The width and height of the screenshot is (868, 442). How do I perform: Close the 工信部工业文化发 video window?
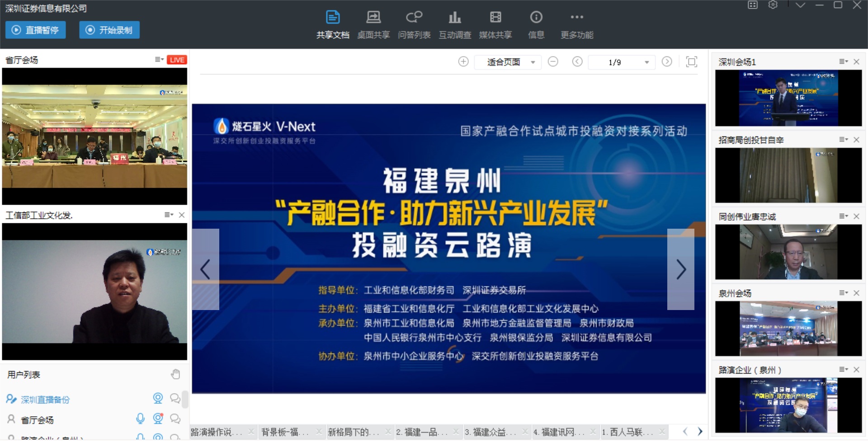point(182,215)
